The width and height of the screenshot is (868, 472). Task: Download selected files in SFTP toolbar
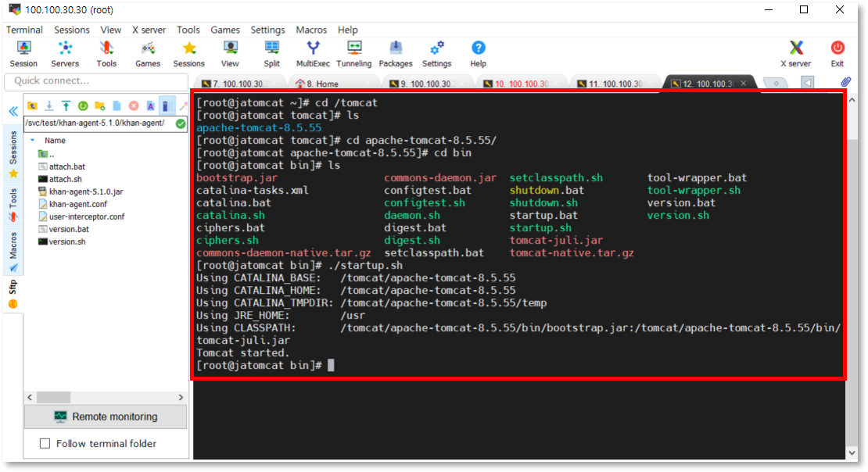pos(49,105)
